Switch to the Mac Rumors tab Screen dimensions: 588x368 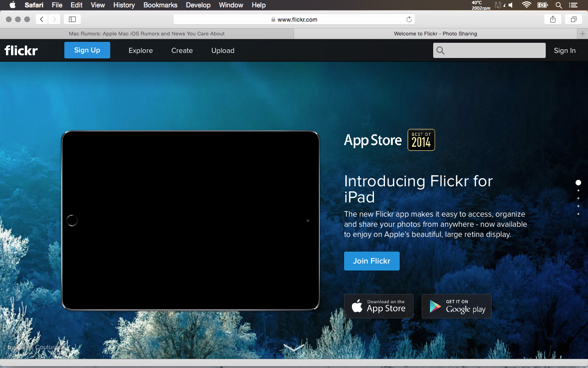pyautogui.click(x=147, y=34)
